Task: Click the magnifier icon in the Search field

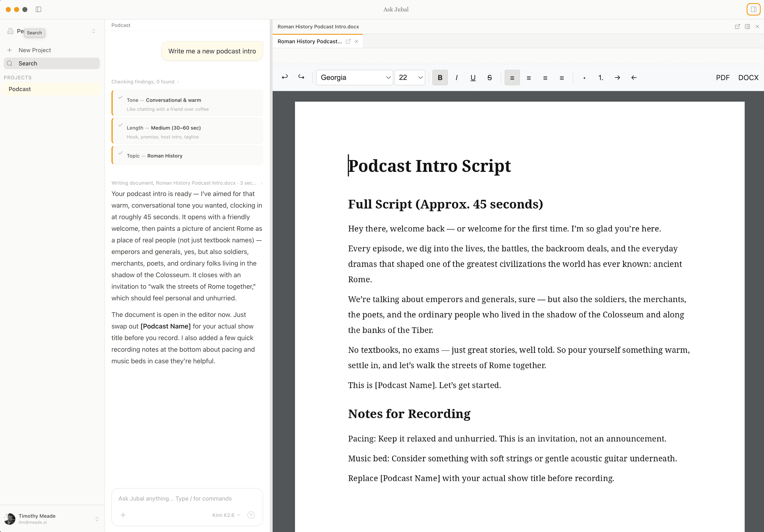Action: 10,64
